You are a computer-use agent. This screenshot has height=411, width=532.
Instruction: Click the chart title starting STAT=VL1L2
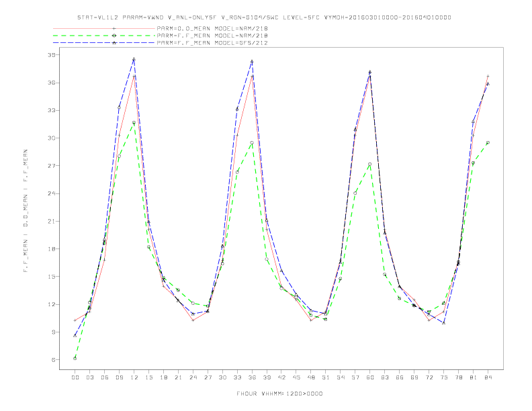tap(264, 17)
